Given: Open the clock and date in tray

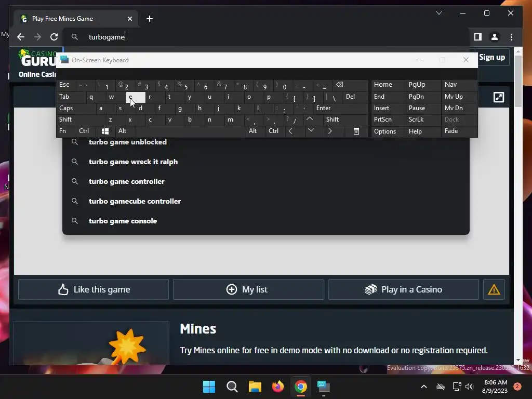Looking at the screenshot, I should pyautogui.click(x=495, y=387).
